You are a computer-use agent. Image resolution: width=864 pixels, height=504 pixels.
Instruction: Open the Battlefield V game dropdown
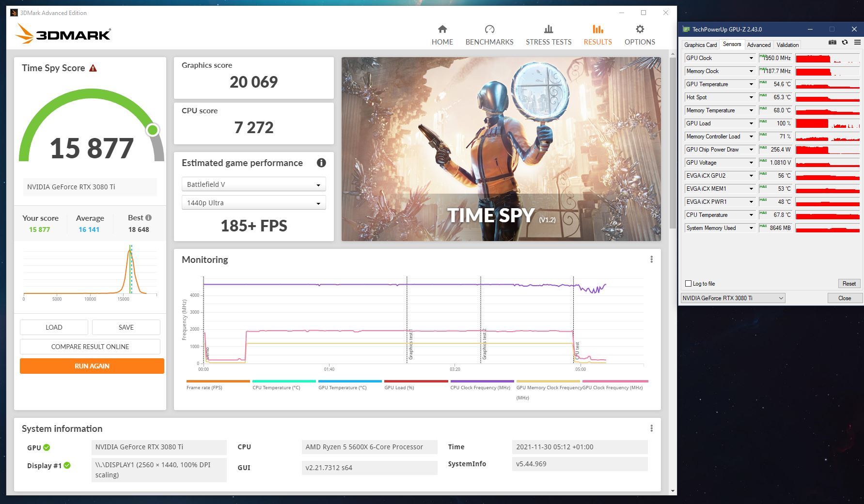click(x=253, y=184)
